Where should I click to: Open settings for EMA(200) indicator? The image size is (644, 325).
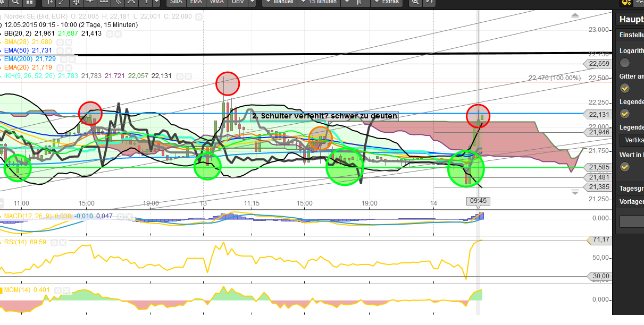tap(64, 59)
